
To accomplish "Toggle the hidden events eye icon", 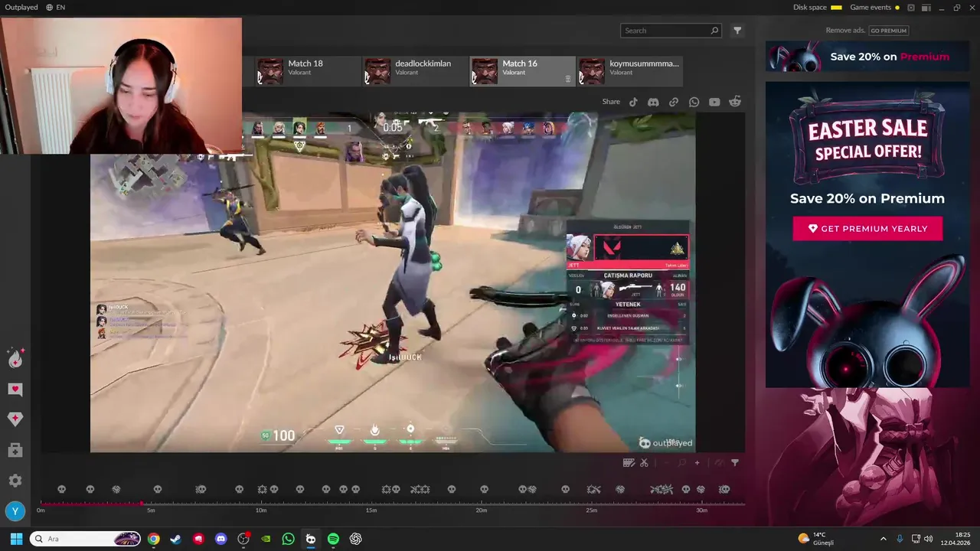I will coord(719,462).
